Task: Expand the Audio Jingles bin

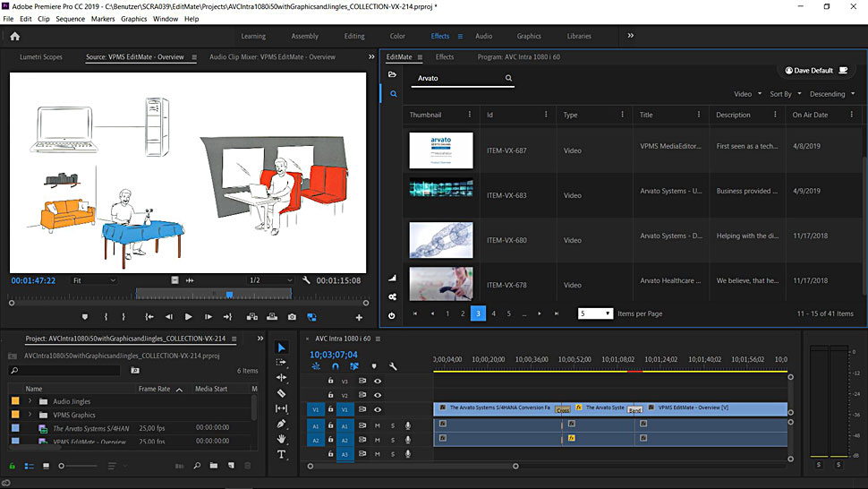Action: click(x=30, y=402)
